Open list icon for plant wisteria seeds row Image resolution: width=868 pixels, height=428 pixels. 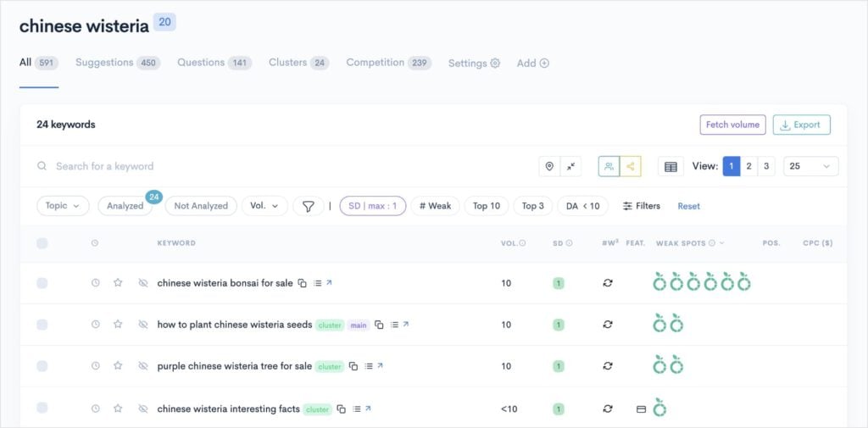click(394, 325)
